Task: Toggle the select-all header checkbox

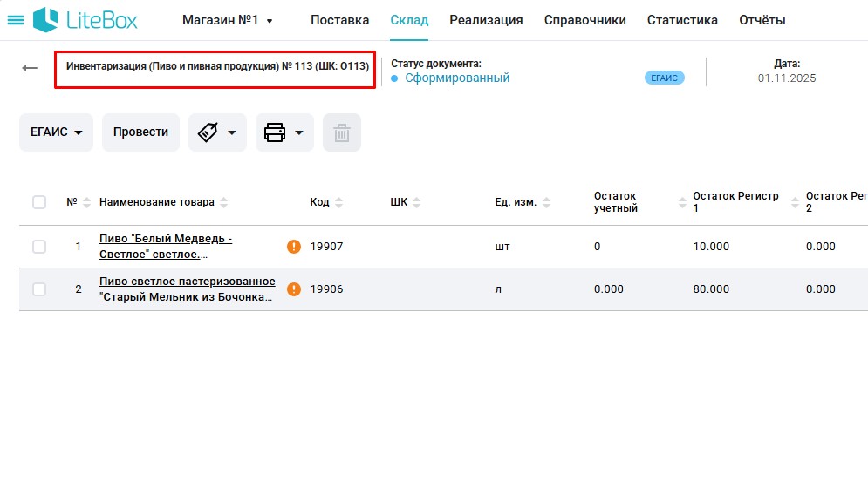Action: (x=39, y=202)
